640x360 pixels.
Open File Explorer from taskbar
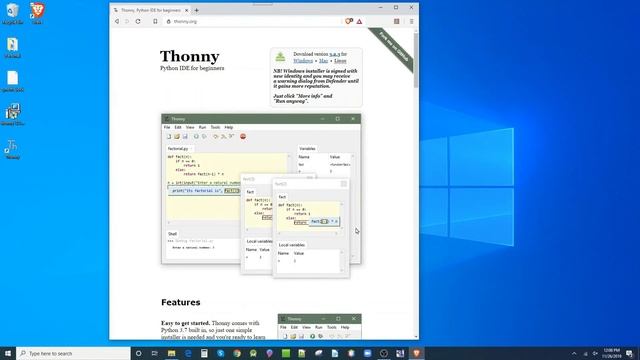171,353
